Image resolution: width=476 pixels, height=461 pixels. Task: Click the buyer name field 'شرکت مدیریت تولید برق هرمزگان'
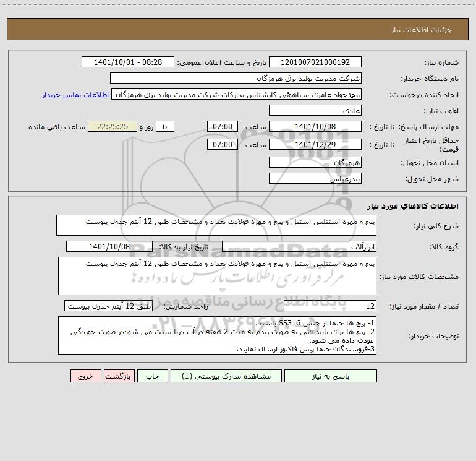pyautogui.click(x=236, y=79)
